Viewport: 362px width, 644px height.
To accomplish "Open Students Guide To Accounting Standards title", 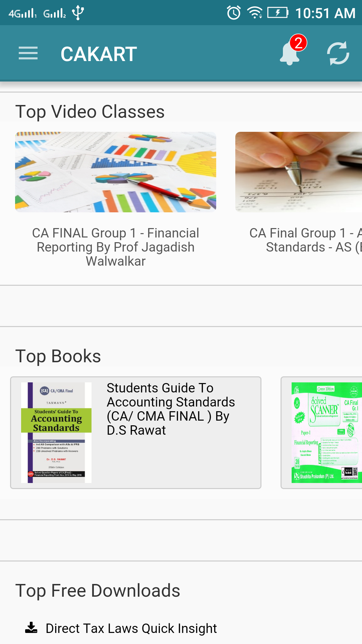I will (171, 409).
